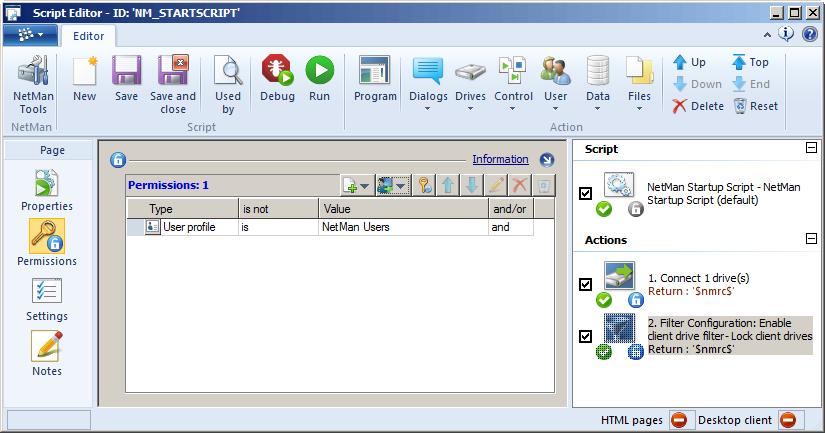Toggle the NetMan Startup Script checkbox
Screen dimensions: 825x433
coord(586,193)
